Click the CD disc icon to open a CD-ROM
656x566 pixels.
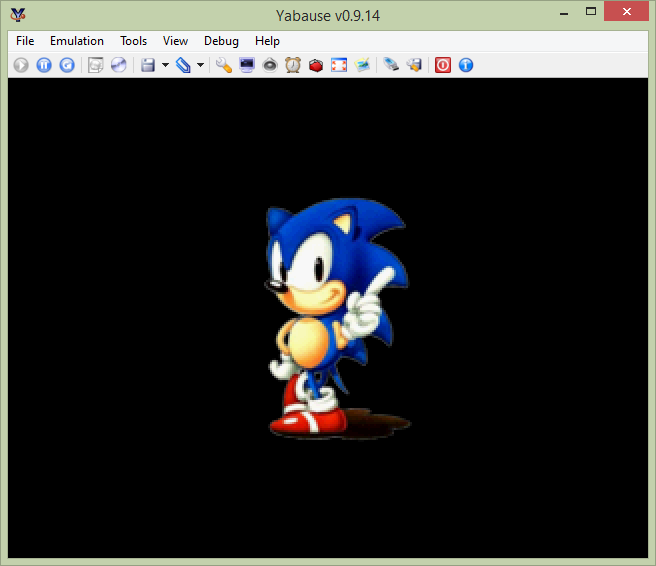(119, 65)
